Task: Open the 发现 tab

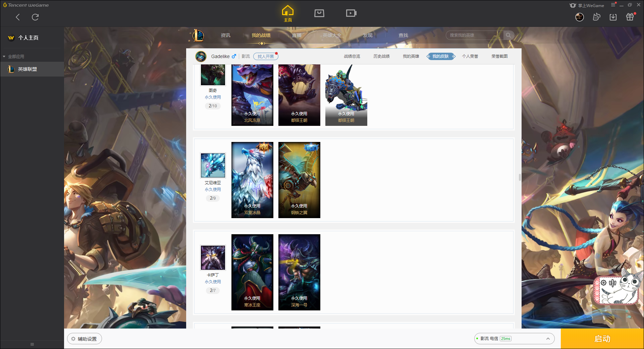Action: point(368,35)
